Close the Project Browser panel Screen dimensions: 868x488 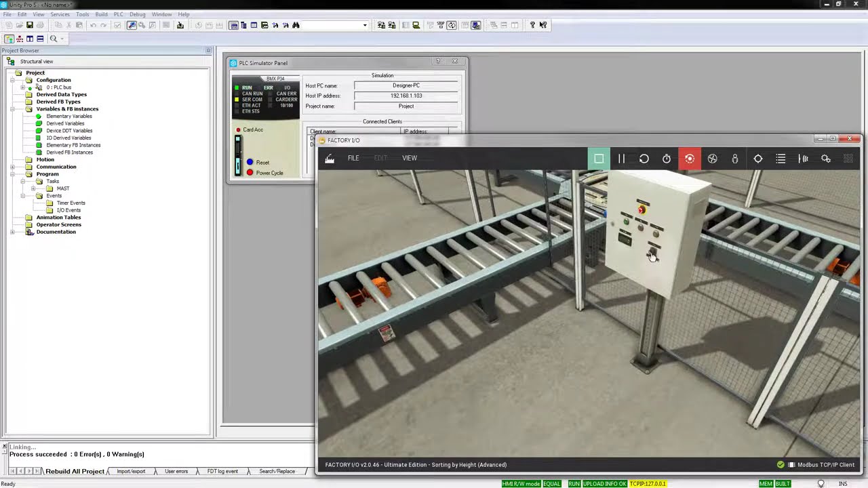(x=208, y=51)
